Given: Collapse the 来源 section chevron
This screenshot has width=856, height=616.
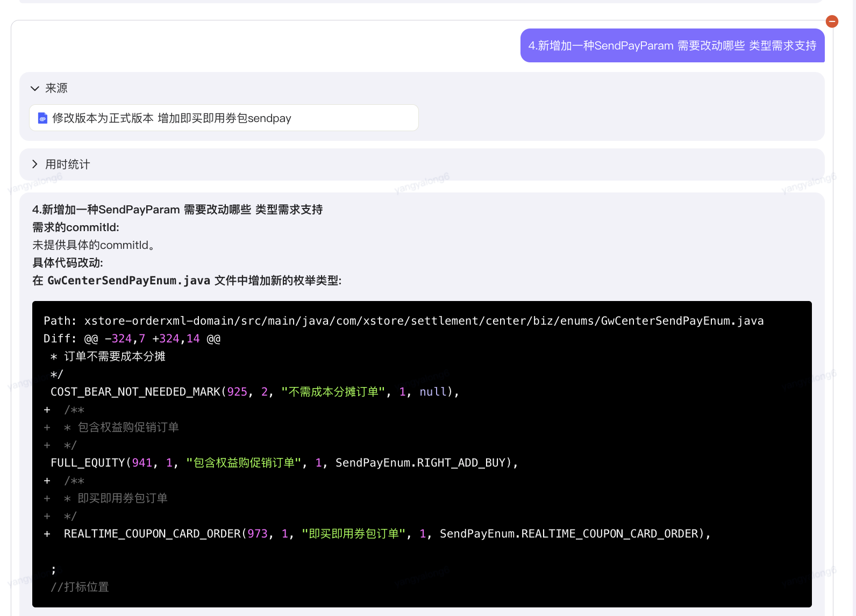Looking at the screenshot, I should click(35, 88).
